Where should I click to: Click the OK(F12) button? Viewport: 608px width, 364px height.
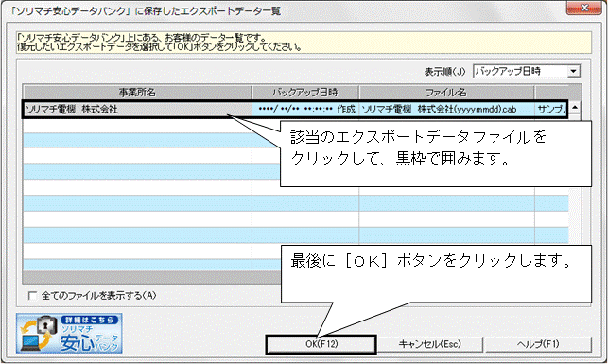321,344
